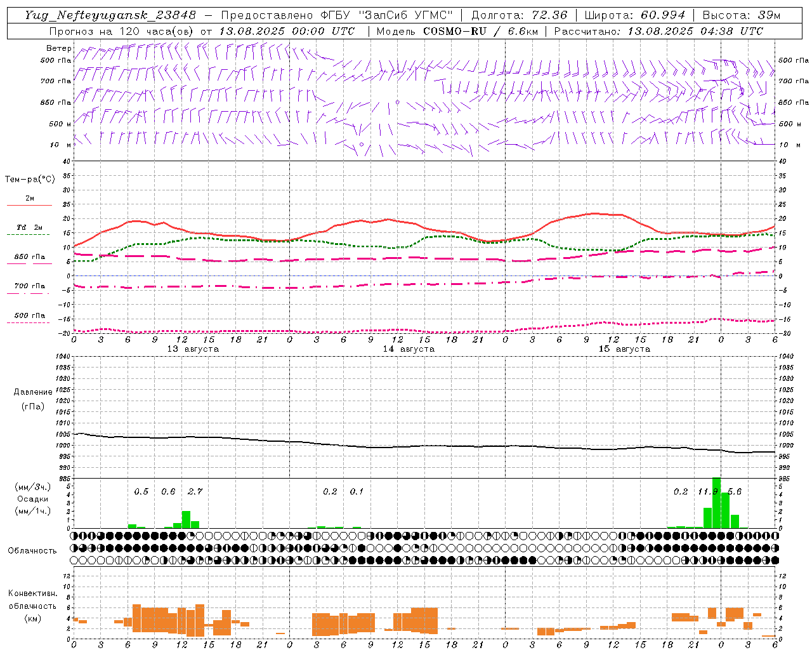The image size is (812, 650).
Task: Click the 850 гПа temperature legend entry
Action: click(29, 257)
